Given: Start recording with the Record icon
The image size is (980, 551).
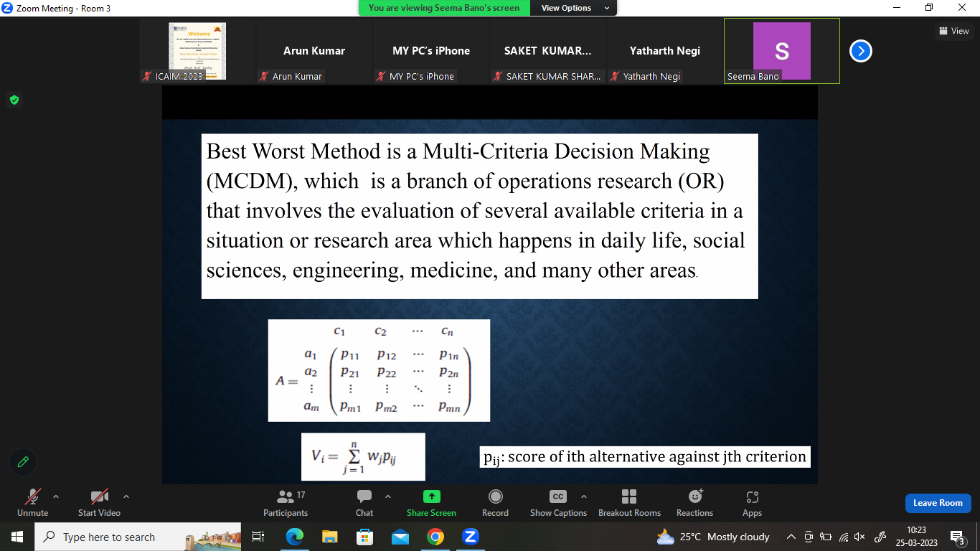Looking at the screenshot, I should click(x=495, y=502).
